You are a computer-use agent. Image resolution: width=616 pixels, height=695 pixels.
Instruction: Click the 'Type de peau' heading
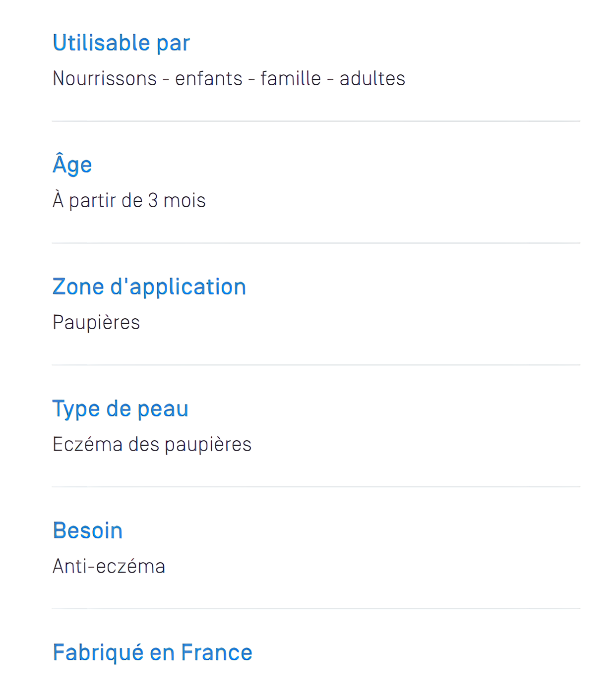pos(121,409)
